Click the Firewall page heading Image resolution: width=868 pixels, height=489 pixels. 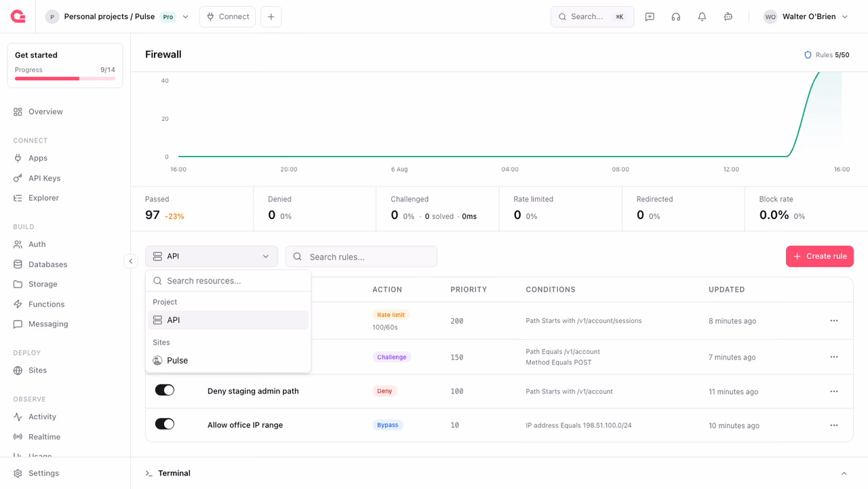click(163, 54)
